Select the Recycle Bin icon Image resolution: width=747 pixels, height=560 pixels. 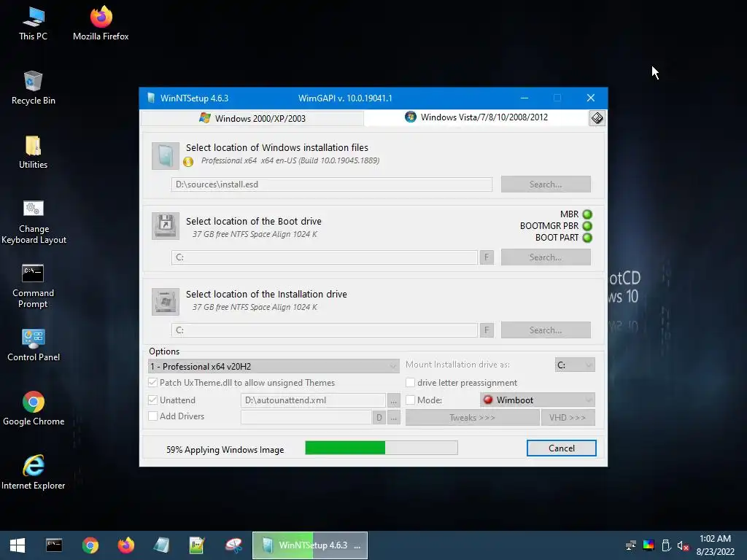pyautogui.click(x=33, y=88)
